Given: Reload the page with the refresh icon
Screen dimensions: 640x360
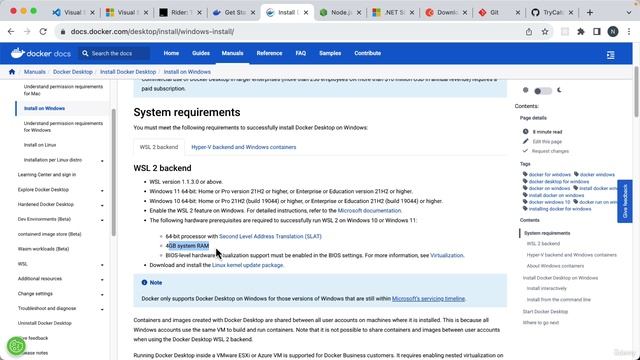Looking at the screenshot, I should click(x=43, y=31).
